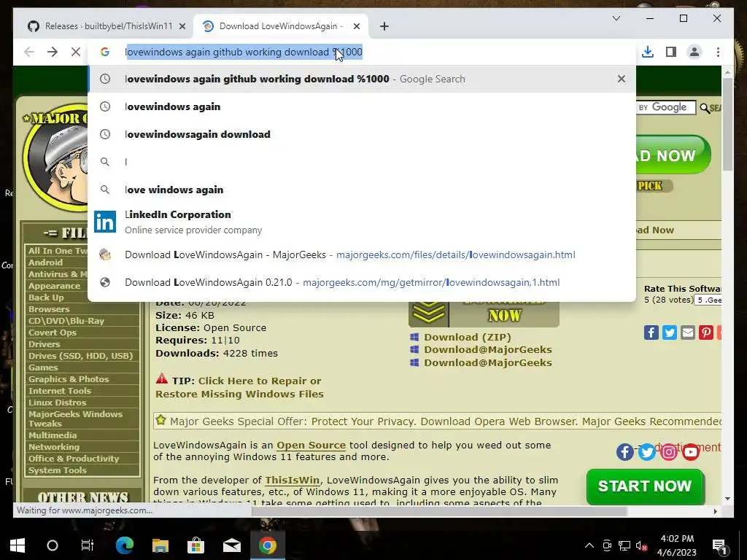Open a new tab with plus button
Screen dimensions: 747x560
384,26
